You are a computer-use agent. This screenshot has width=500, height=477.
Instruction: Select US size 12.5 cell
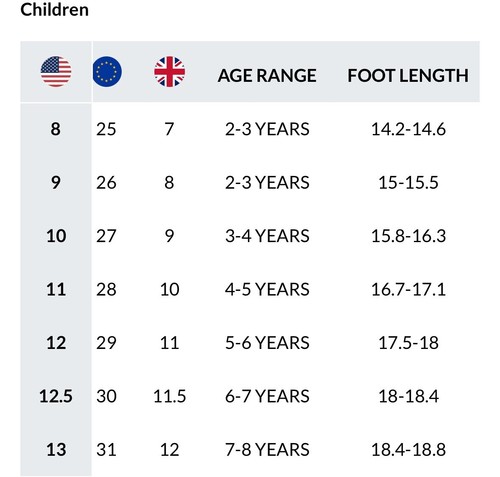point(56,396)
